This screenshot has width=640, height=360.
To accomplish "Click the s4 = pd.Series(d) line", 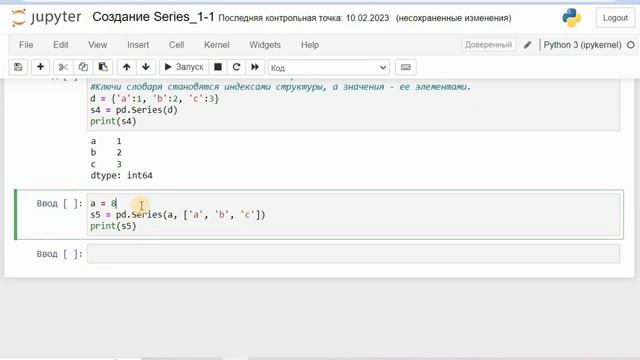I will pos(134,110).
